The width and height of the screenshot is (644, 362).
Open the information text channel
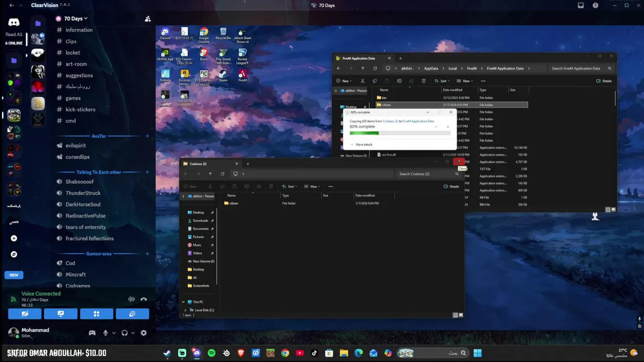tap(79, 30)
